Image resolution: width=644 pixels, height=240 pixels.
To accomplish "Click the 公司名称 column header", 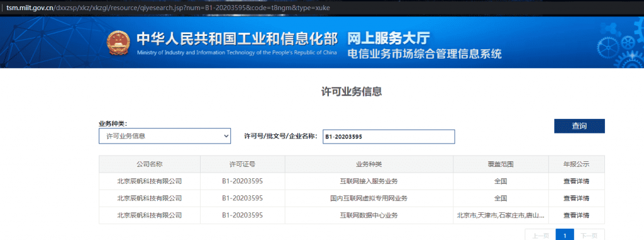I will coord(150,164).
